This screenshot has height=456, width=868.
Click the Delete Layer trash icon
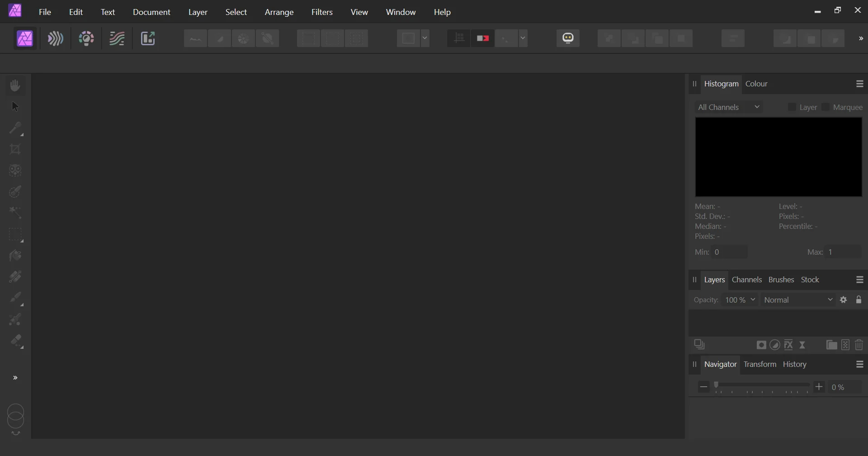859,345
